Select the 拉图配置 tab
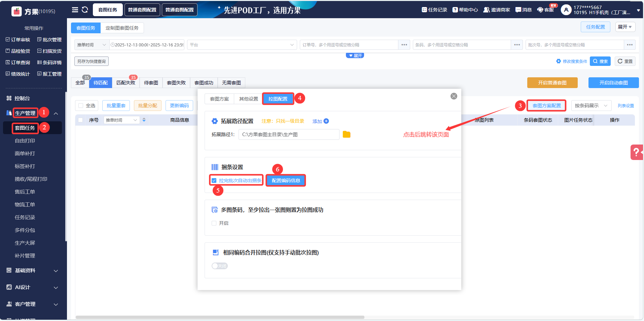The width and height of the screenshot is (644, 321). click(278, 99)
